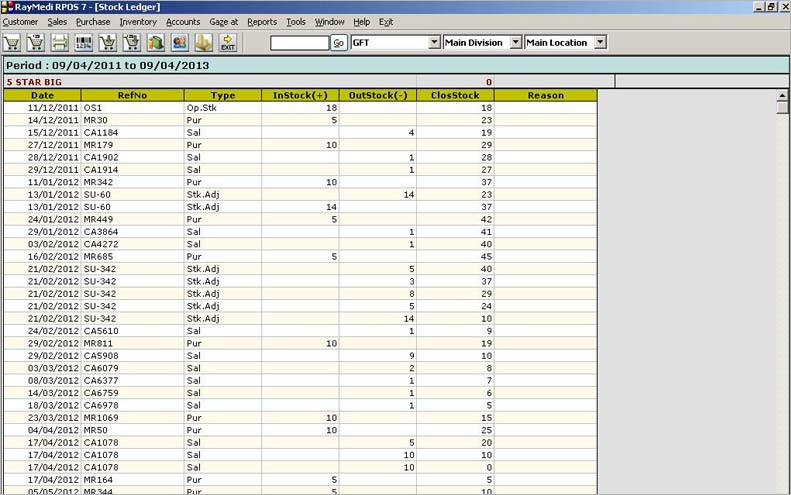791x495 pixels.
Task: Click the customers people icon
Action: pyautogui.click(x=180, y=43)
